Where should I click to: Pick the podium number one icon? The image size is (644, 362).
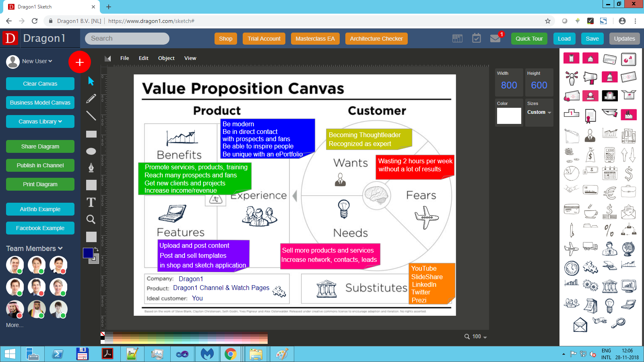pos(572,114)
